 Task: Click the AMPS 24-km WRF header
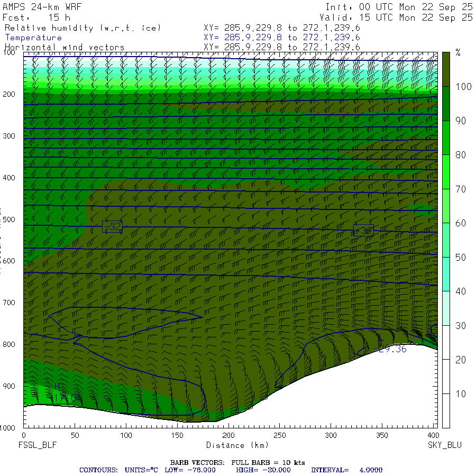point(42,7)
